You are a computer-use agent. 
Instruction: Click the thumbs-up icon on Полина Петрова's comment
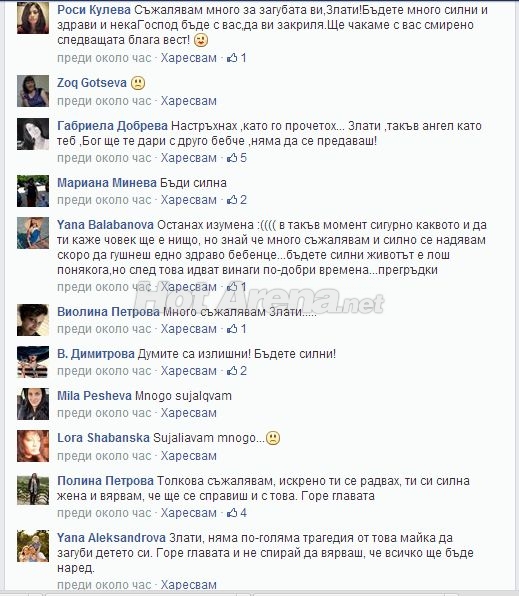(232, 513)
